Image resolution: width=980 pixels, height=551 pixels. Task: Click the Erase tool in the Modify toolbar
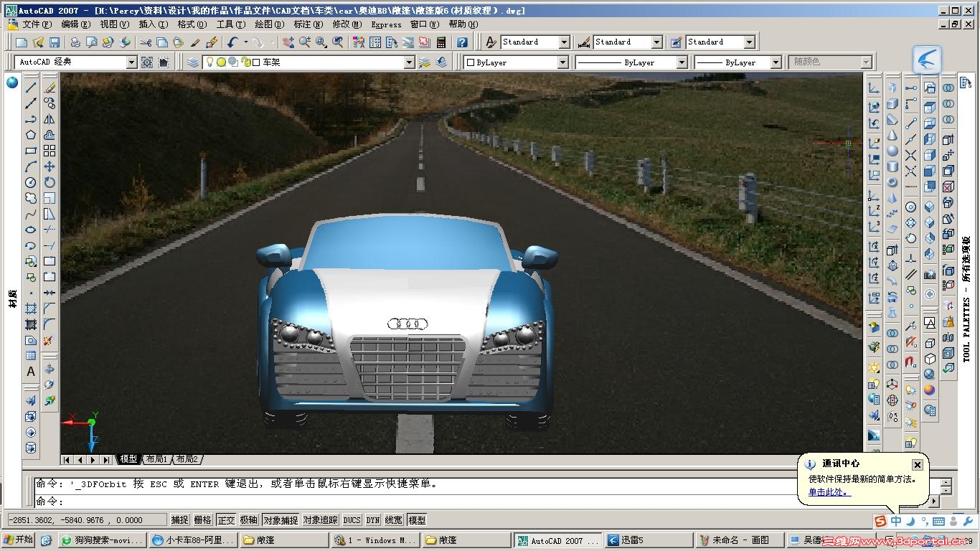pos(50,88)
